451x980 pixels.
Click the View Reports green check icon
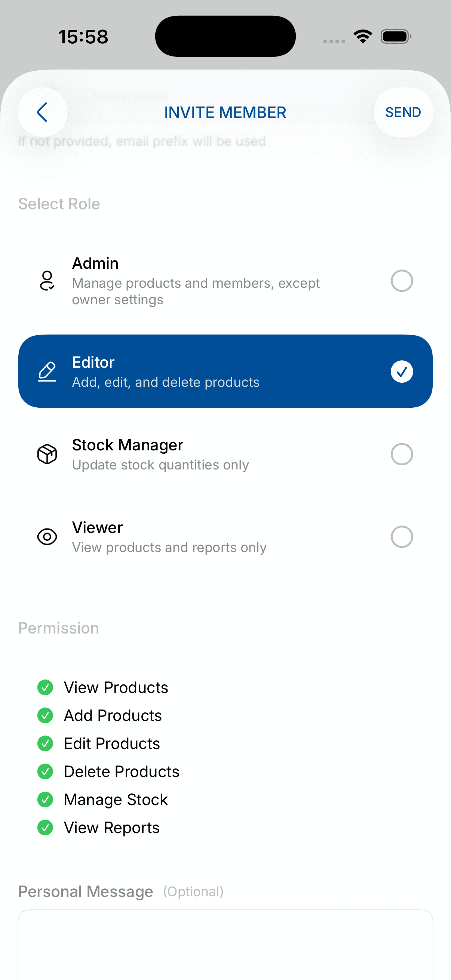coord(45,827)
